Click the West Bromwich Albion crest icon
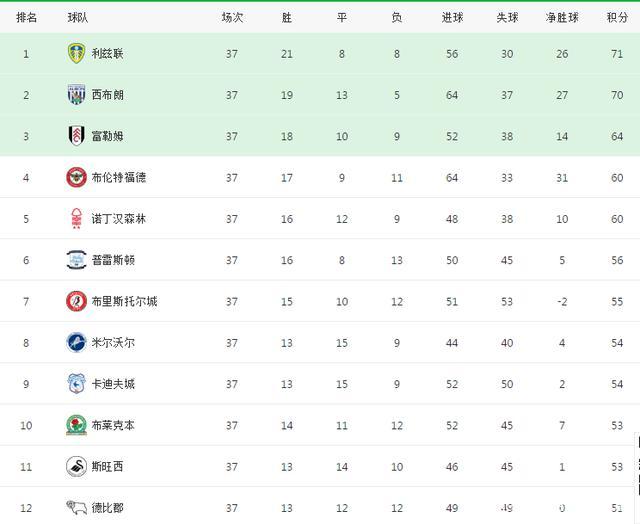 (x=76, y=95)
